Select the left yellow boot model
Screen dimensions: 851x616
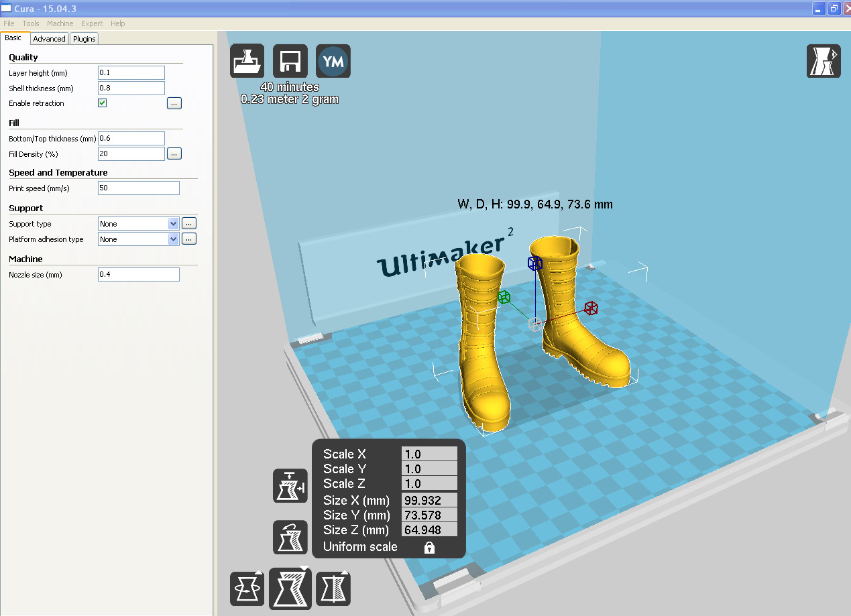(x=481, y=342)
